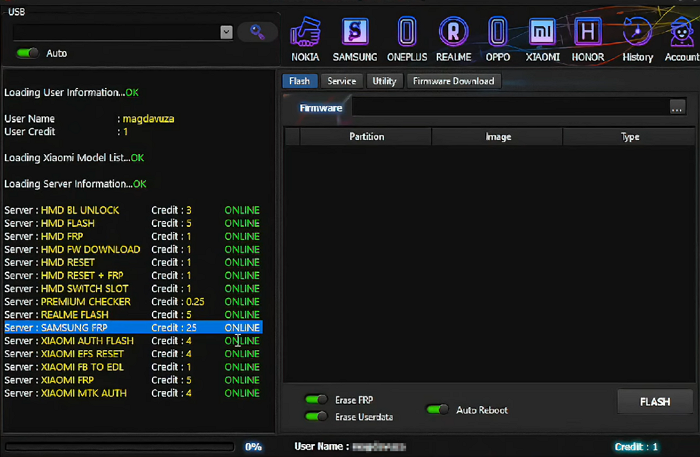Switch to the Flash tab
This screenshot has width=700, height=457.
(300, 81)
